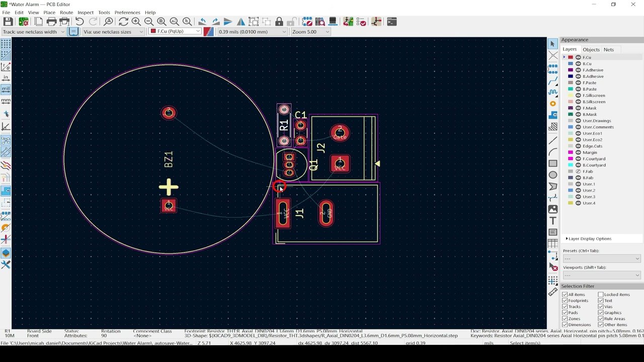Click the Zoom in icon

coord(136,22)
